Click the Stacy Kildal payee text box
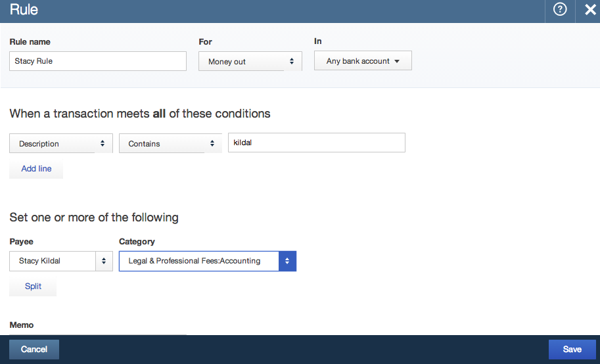 click(53, 261)
